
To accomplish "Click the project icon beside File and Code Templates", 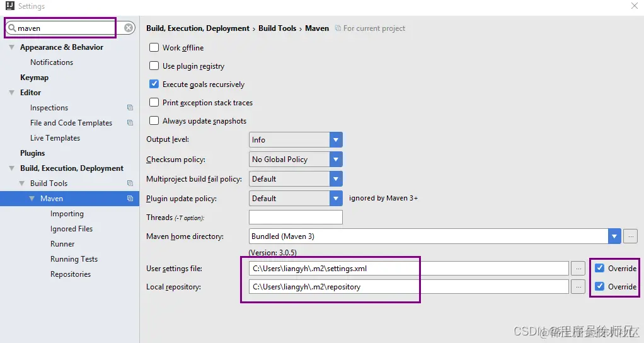I will [130, 123].
